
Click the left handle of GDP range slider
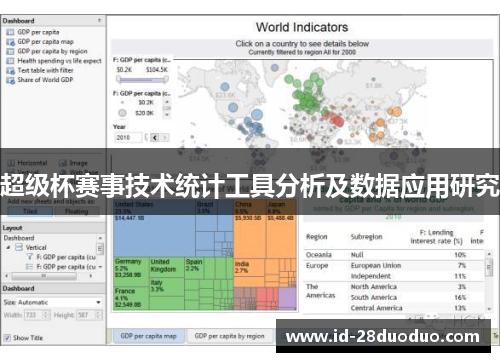point(118,79)
